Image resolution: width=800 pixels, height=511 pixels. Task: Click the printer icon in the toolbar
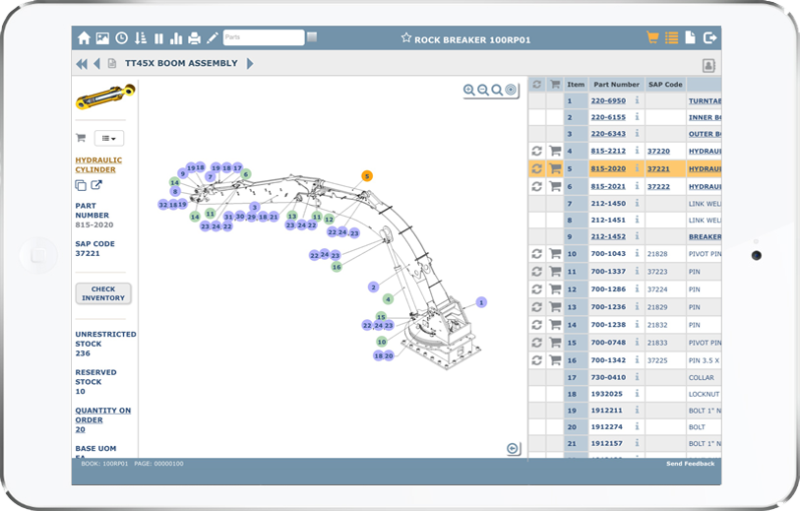pyautogui.click(x=194, y=38)
